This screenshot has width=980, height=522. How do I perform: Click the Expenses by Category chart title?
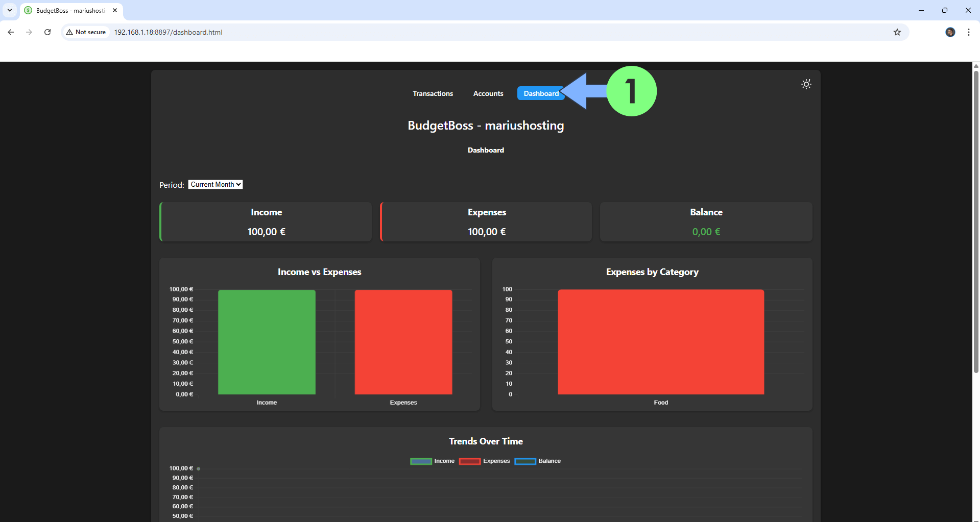[x=652, y=272]
